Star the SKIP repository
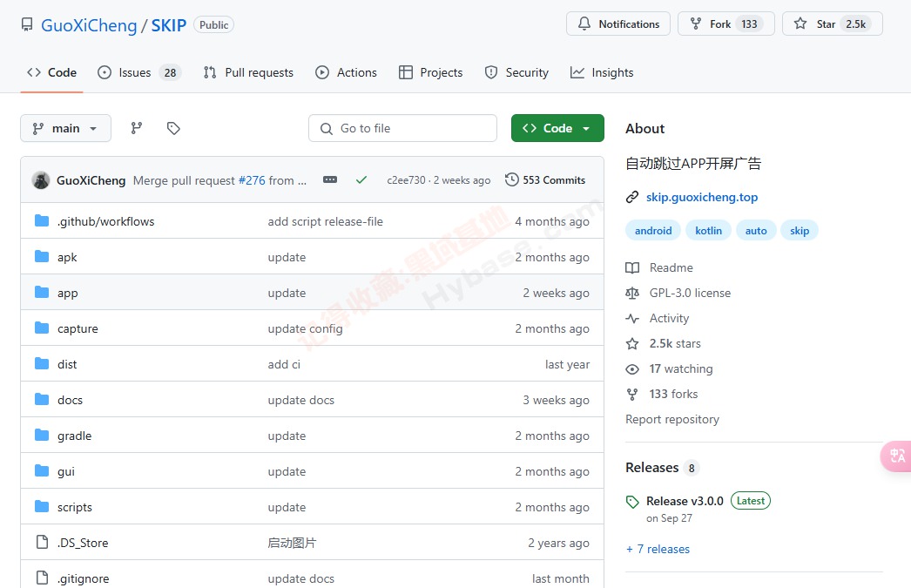911x588 pixels. point(833,24)
